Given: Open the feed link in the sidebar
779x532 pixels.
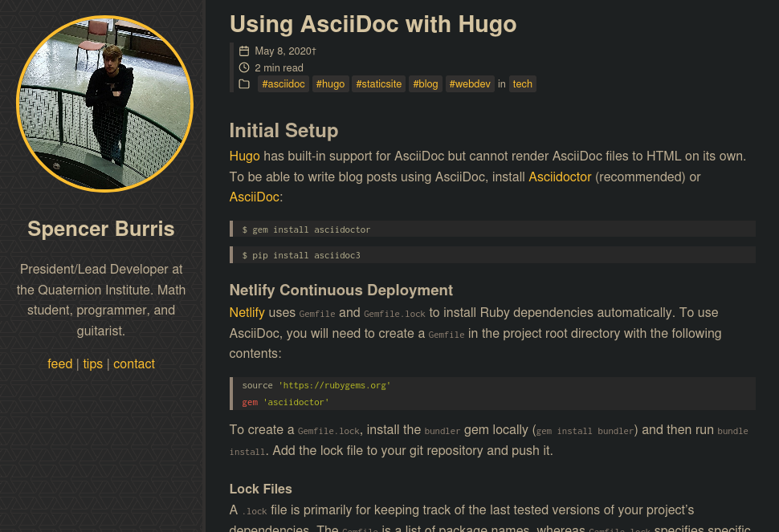Looking at the screenshot, I should pos(60,363).
